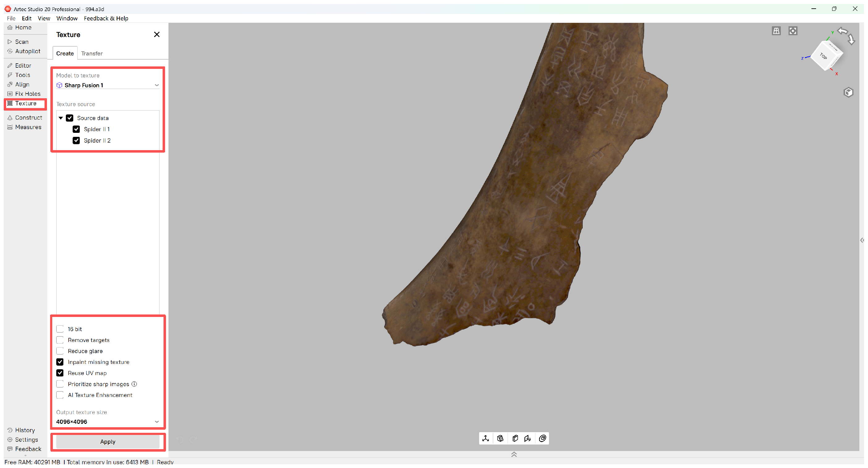This screenshot has height=468, width=868.
Task: Disable the Reuse UV map checkbox
Action: click(60, 373)
